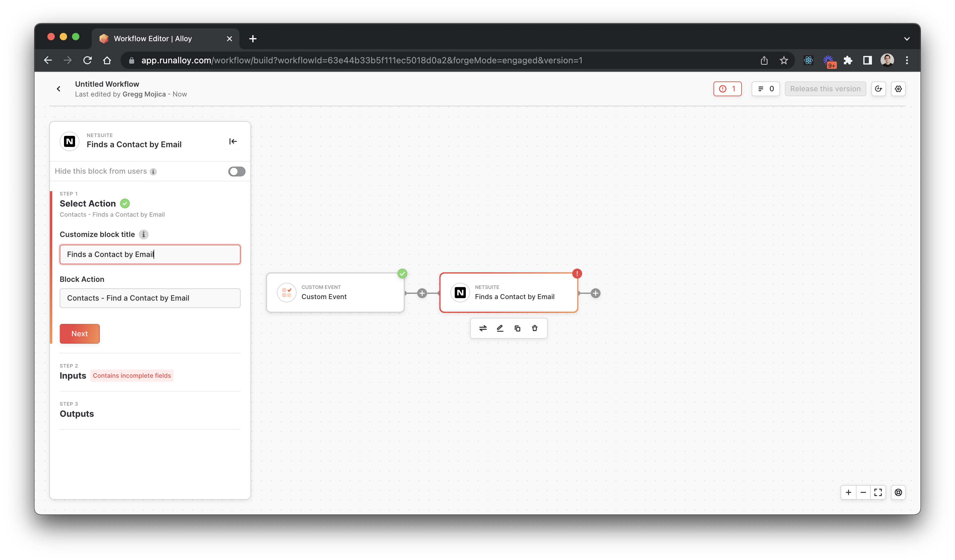The image size is (955, 560).
Task: Open the error count indicator
Action: (x=727, y=89)
